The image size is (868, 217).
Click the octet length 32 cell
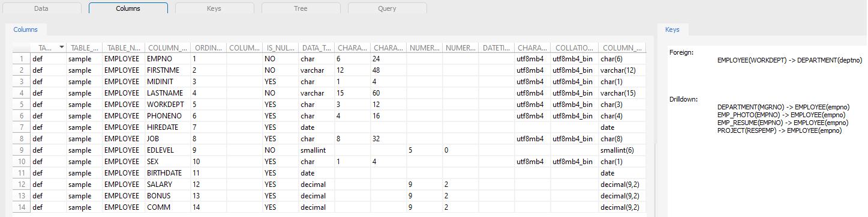coord(388,139)
